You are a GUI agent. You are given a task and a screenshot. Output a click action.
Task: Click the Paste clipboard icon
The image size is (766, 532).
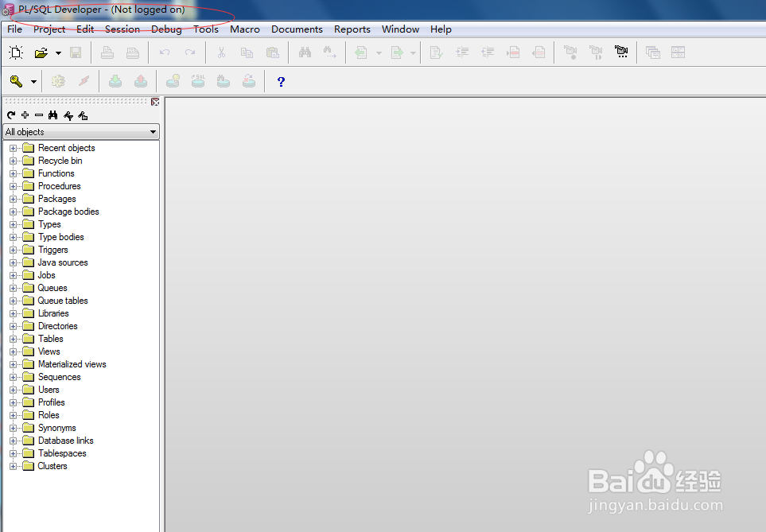click(x=272, y=52)
